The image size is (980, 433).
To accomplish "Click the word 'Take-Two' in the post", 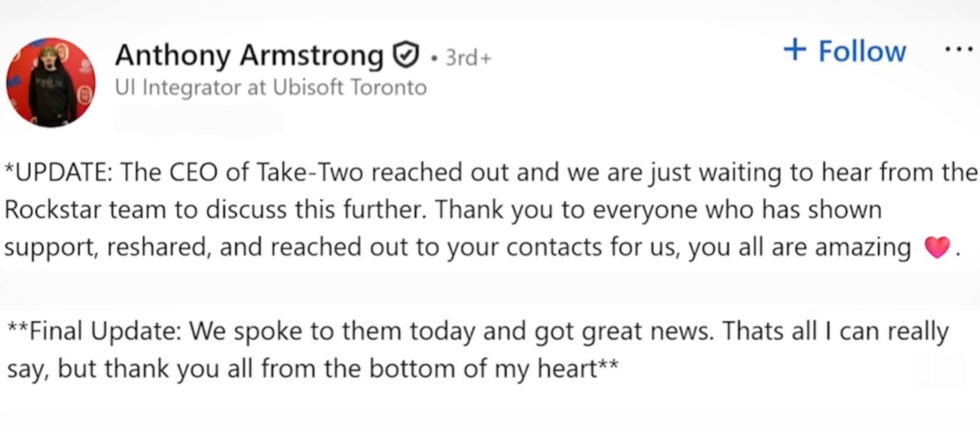I will [310, 172].
